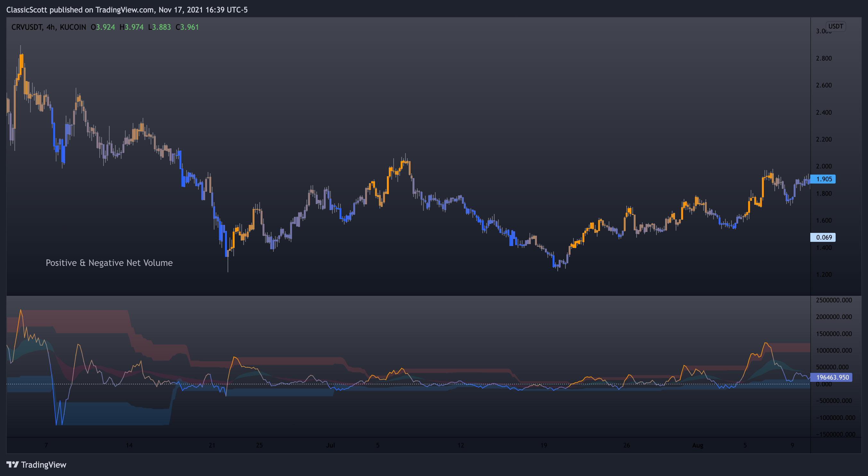The height and width of the screenshot is (476, 868).
Task: Click the 12 date label on time axis
Action: click(x=461, y=445)
